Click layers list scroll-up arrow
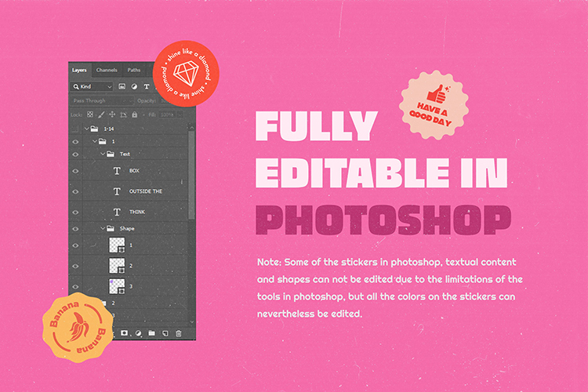The width and height of the screenshot is (588, 392). tap(191, 128)
